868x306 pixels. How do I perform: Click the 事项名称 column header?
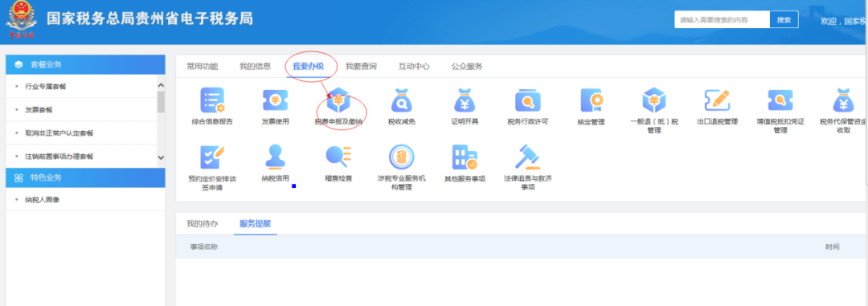click(x=203, y=247)
